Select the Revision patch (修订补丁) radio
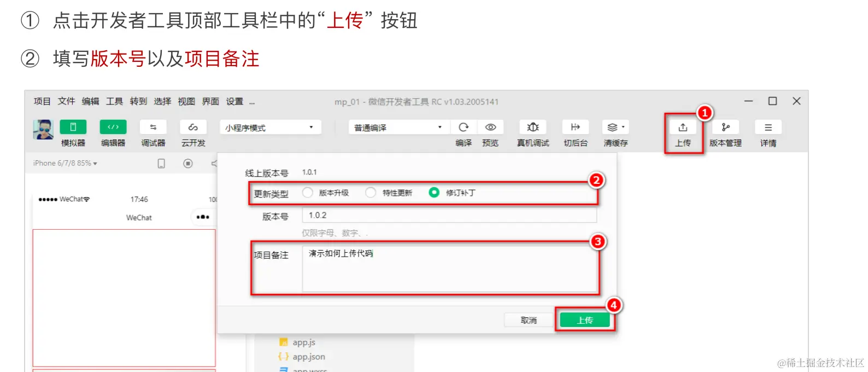This screenshot has width=868, height=372. (434, 193)
